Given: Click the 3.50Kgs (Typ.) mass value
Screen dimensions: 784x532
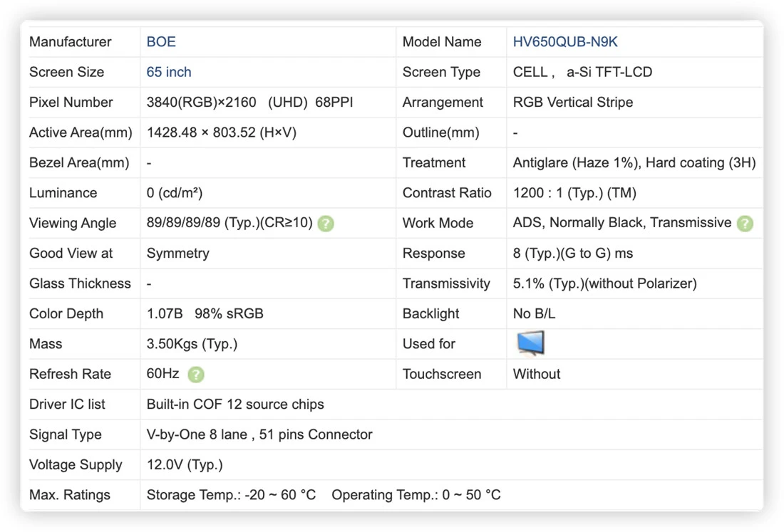Looking at the screenshot, I should point(192,344).
